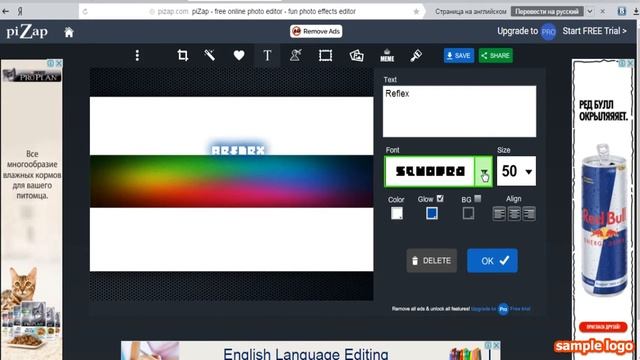
Task: Bookmark page with star icon
Action: point(416,11)
